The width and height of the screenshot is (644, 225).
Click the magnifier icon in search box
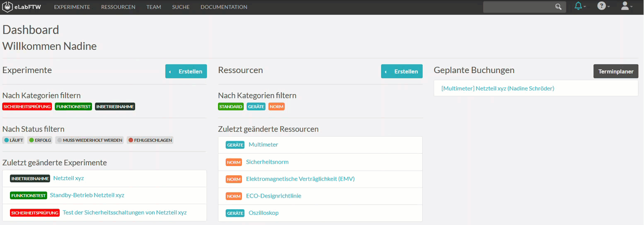pyautogui.click(x=558, y=7)
